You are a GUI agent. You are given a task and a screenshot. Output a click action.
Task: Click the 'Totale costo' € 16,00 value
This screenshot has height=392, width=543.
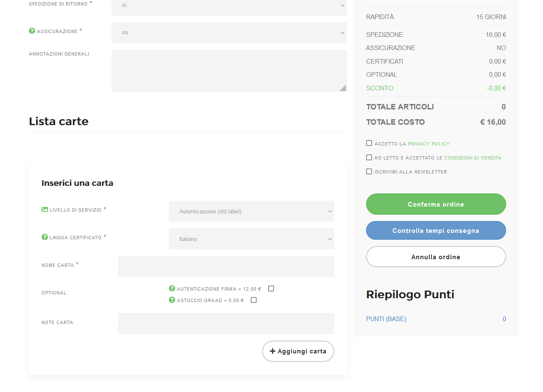493,122
